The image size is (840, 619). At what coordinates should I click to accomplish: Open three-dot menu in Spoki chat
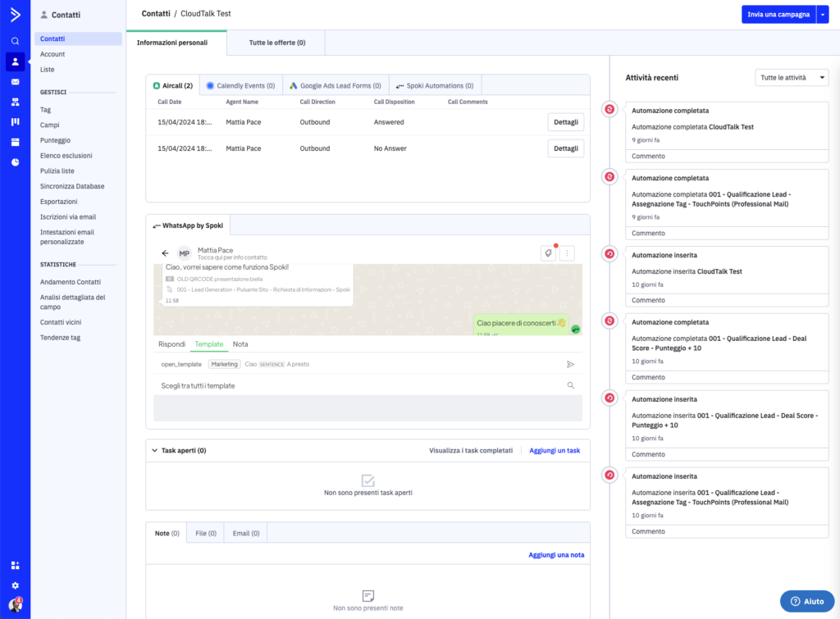tap(568, 253)
